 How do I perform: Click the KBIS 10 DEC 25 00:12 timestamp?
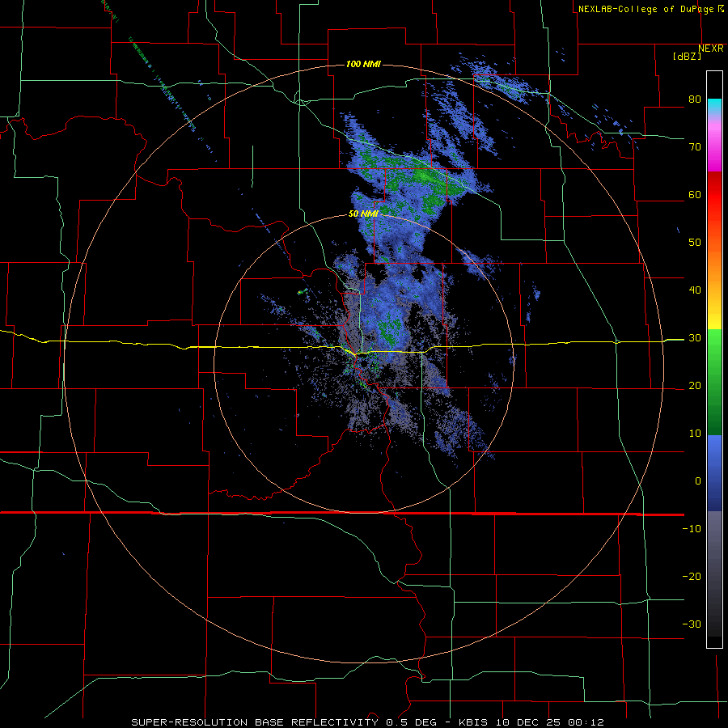[x=531, y=722]
